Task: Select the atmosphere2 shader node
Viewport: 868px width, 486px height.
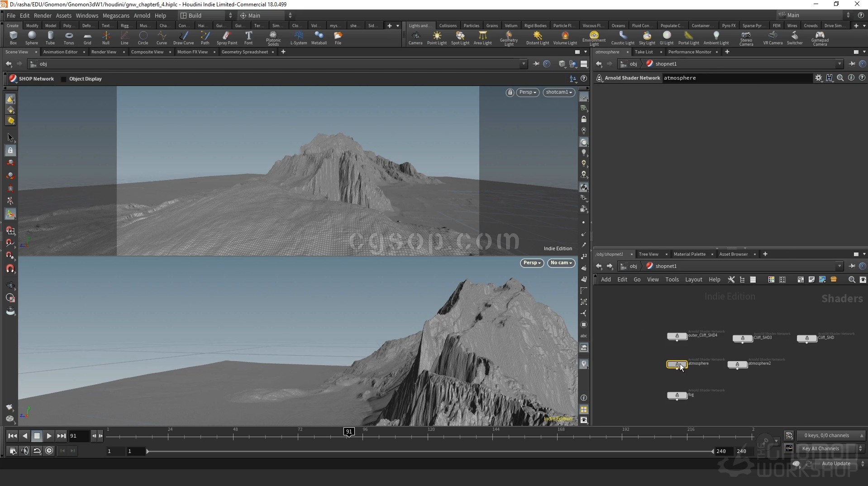Action: [737, 364]
